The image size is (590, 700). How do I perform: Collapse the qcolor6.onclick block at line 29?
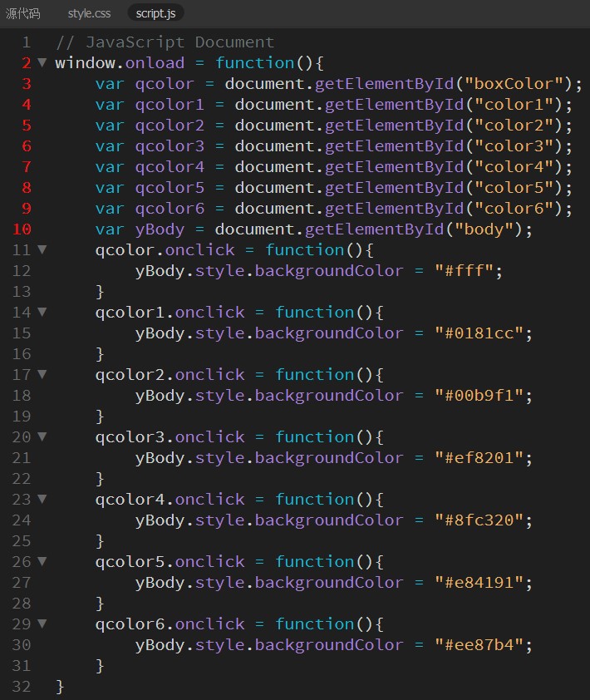pyautogui.click(x=42, y=624)
